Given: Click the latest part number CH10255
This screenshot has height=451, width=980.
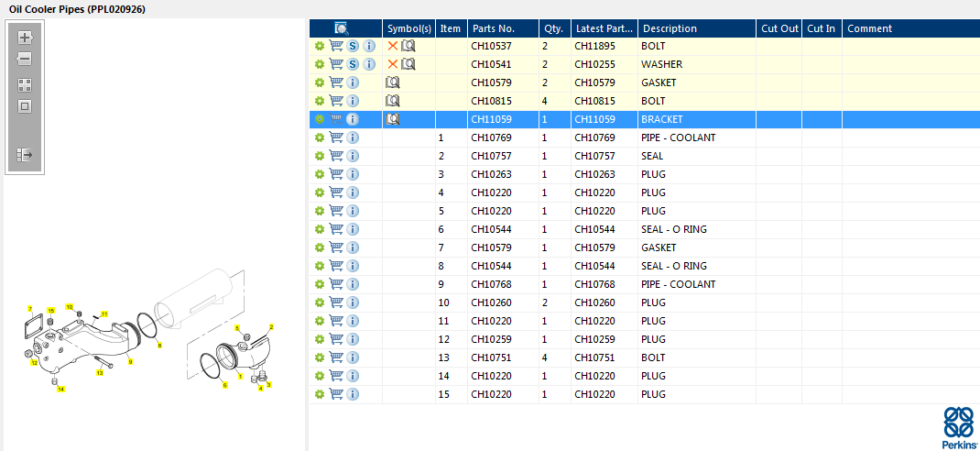Looking at the screenshot, I should tap(595, 64).
